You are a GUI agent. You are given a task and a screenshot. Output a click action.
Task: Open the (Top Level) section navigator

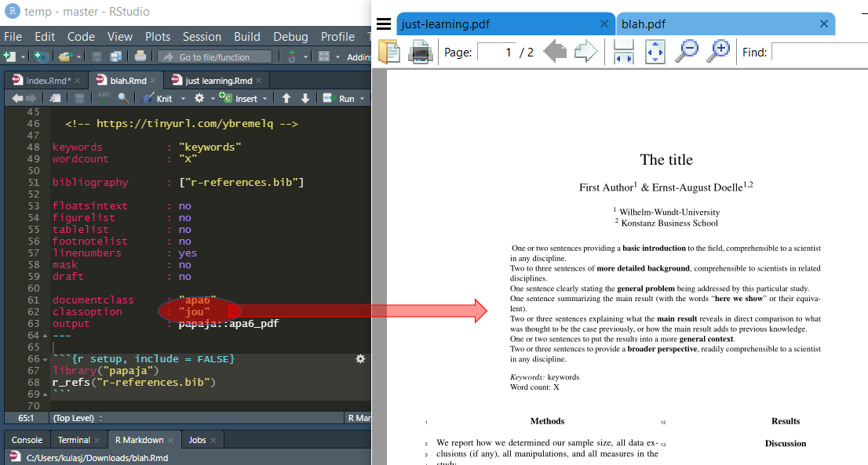78,418
